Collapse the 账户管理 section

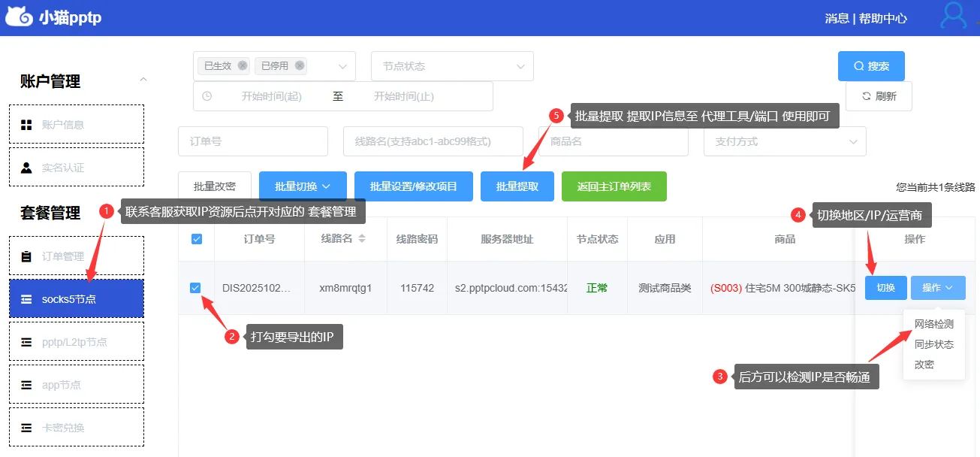click(143, 80)
